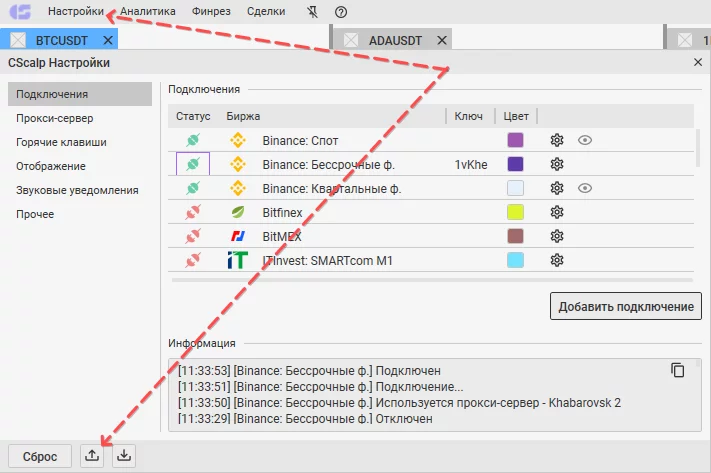Toggle connection status for Binance: Квартальные ф.
711x473 pixels.
coord(193,188)
